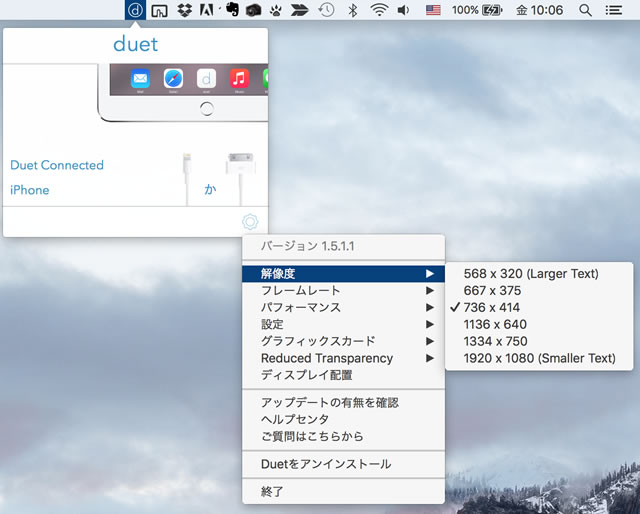The width and height of the screenshot is (640, 514).
Task: Click the duet logo title
Action: click(x=136, y=44)
